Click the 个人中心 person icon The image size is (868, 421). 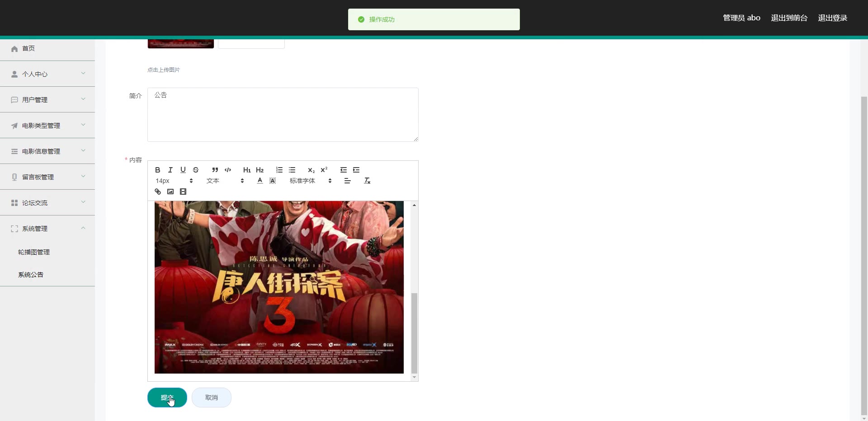(14, 74)
